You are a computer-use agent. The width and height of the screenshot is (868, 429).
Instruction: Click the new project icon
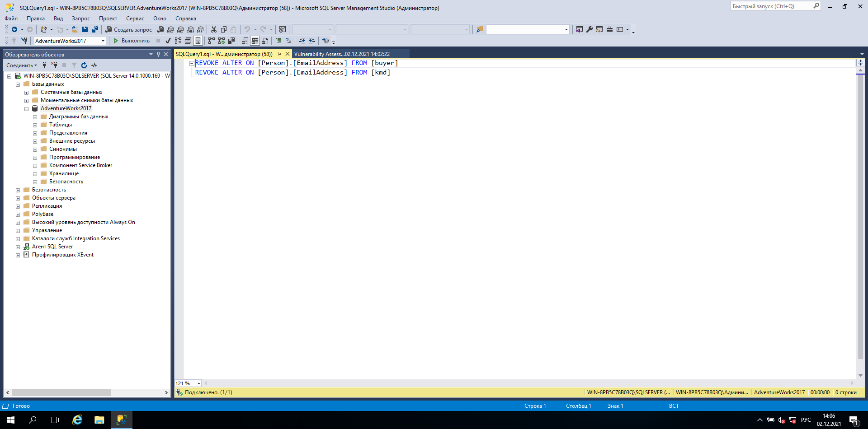pos(43,29)
